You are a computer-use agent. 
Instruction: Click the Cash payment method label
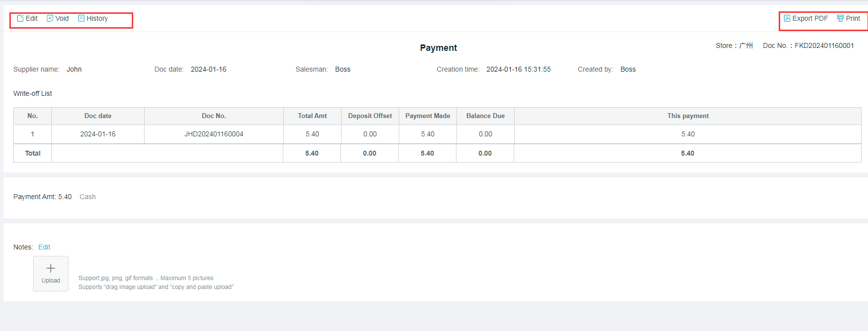tap(88, 197)
